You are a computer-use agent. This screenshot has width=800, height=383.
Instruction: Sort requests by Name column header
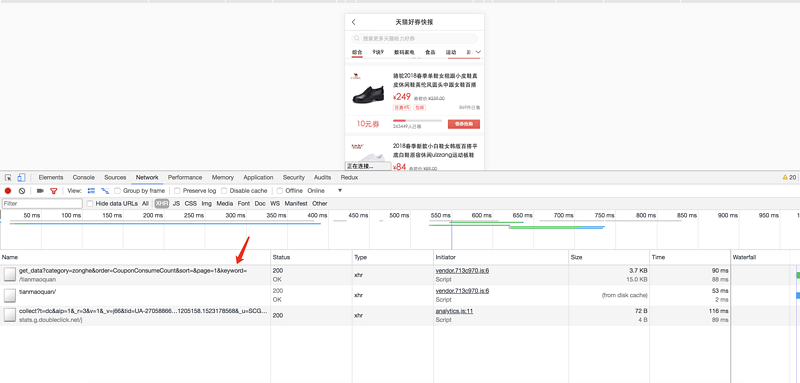click(135, 258)
